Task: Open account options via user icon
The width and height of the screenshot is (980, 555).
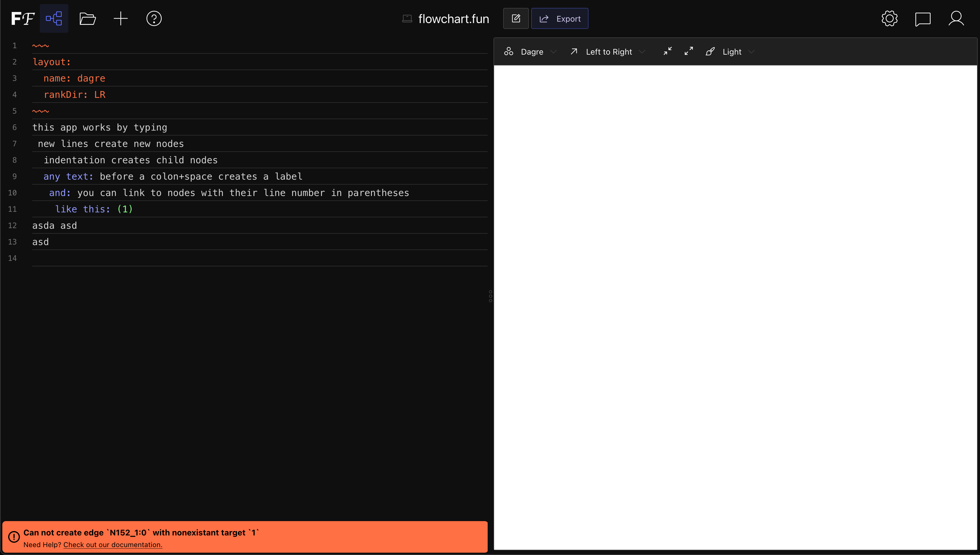Action: pyautogui.click(x=956, y=18)
